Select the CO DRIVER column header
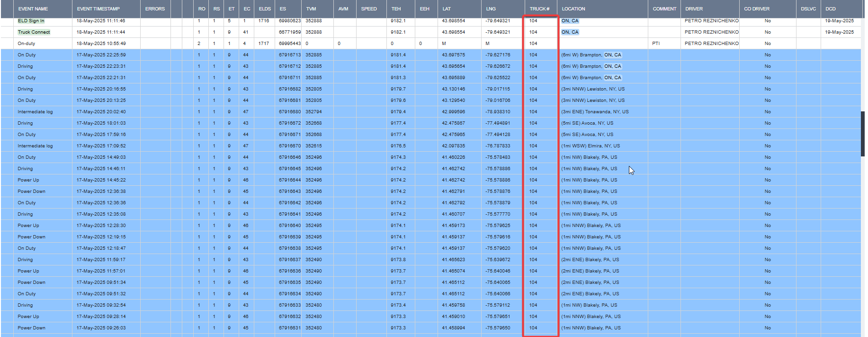Image resolution: width=868 pixels, height=337 pixels. 757,9
